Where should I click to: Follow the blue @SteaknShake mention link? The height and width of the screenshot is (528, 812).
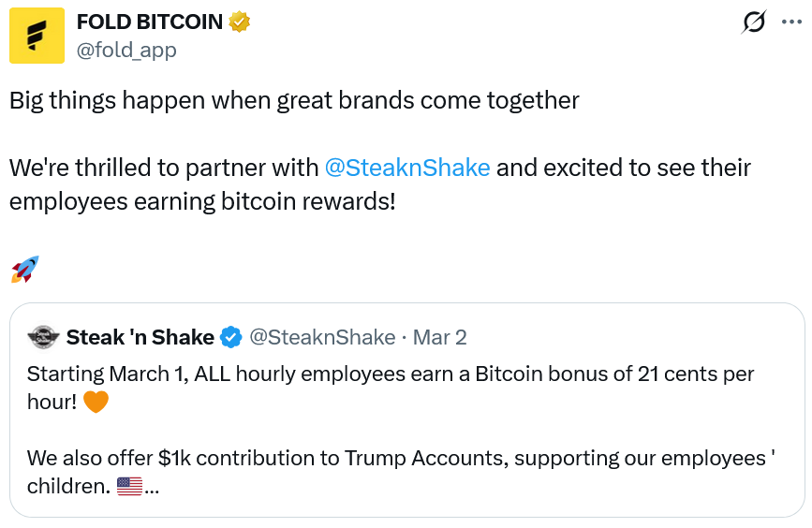(x=406, y=168)
